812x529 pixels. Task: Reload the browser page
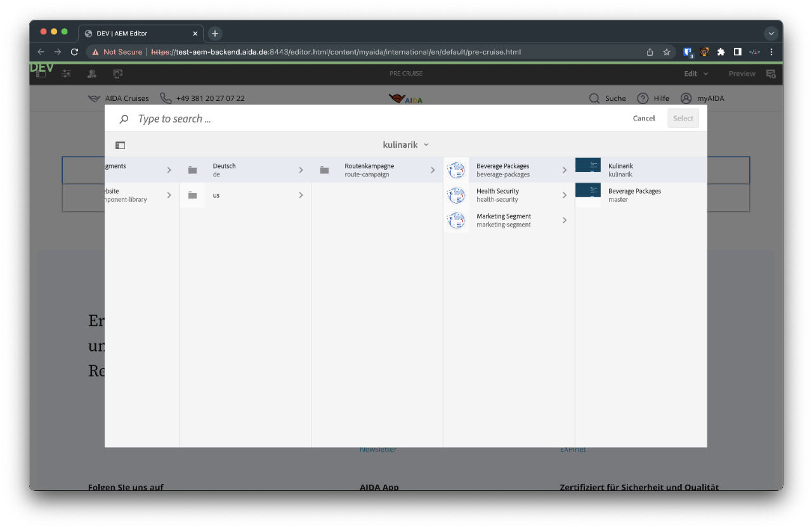(x=74, y=52)
